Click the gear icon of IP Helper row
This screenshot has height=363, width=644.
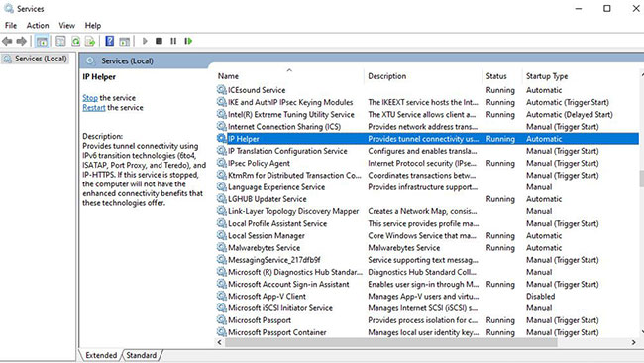[221, 139]
